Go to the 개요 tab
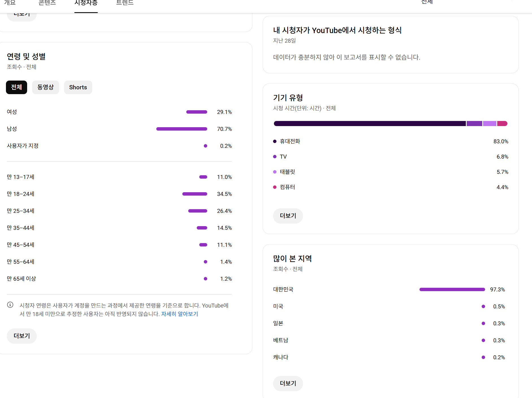This screenshot has width=532, height=398. 10,3
